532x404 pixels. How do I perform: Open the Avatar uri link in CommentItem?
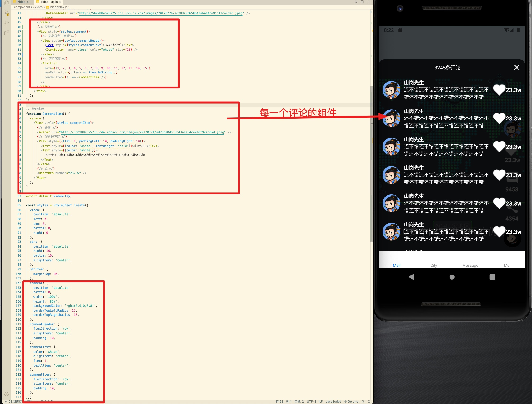[x=142, y=132]
